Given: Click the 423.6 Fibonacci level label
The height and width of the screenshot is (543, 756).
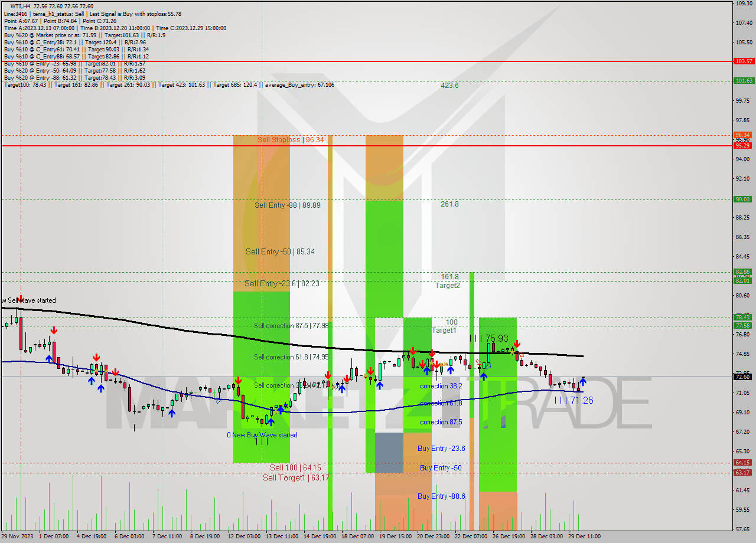Looking at the screenshot, I should 449,86.
